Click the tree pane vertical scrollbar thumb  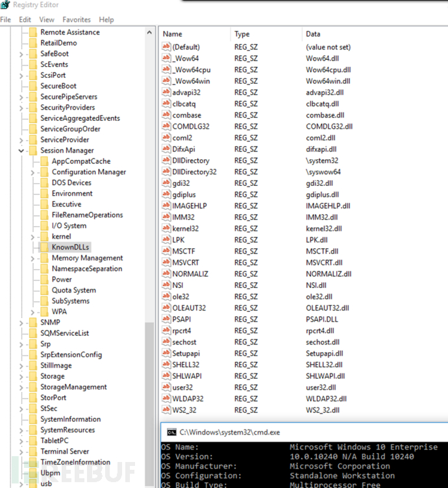point(149,405)
